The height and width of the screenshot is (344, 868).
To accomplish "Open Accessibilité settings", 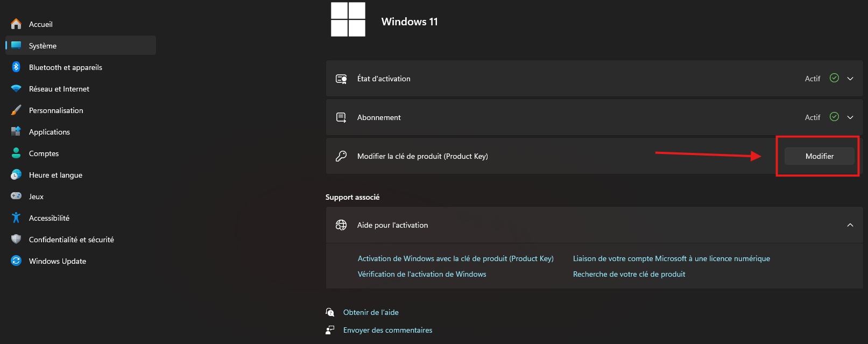I will [81, 218].
